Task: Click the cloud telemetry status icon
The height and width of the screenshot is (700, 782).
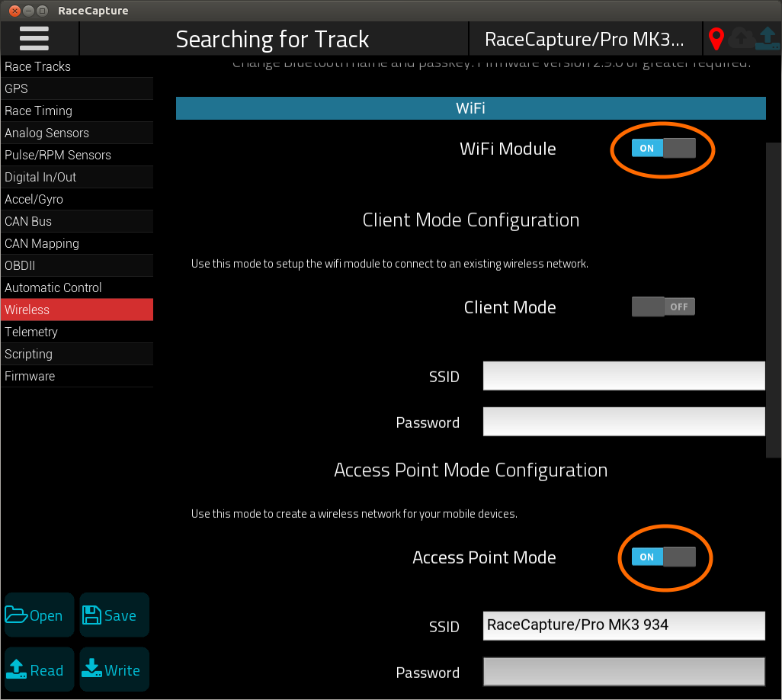Action: [741, 38]
